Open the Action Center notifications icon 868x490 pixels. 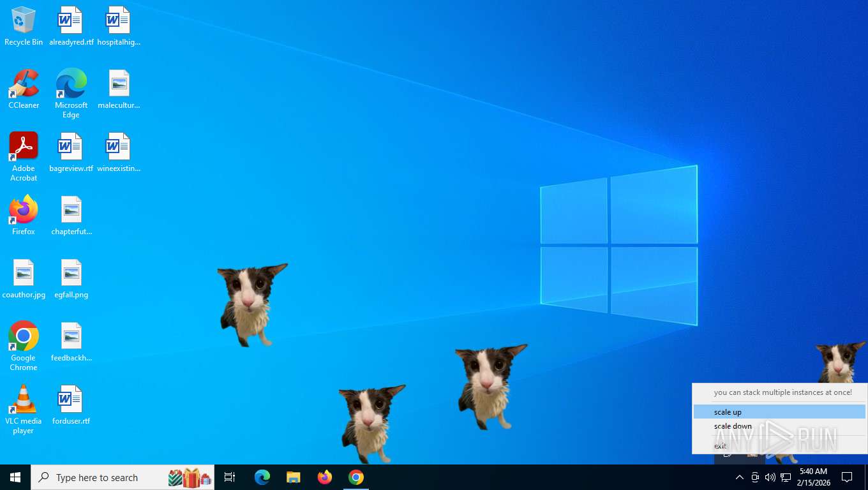[848, 477]
